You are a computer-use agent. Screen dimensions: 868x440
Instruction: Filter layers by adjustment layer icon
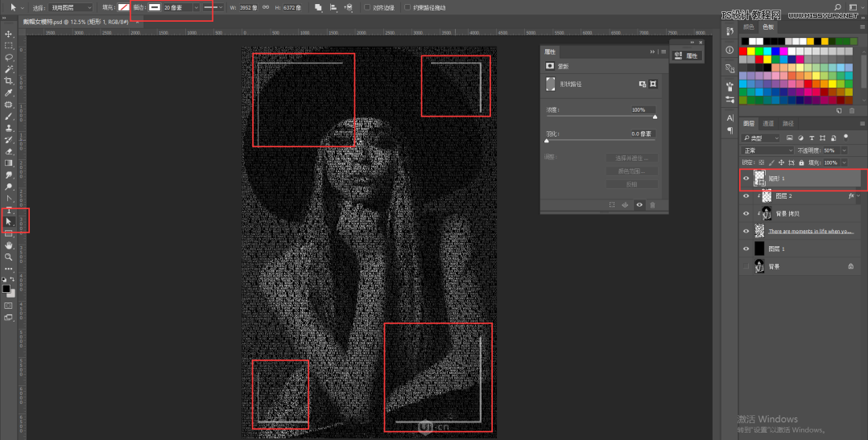(800, 138)
